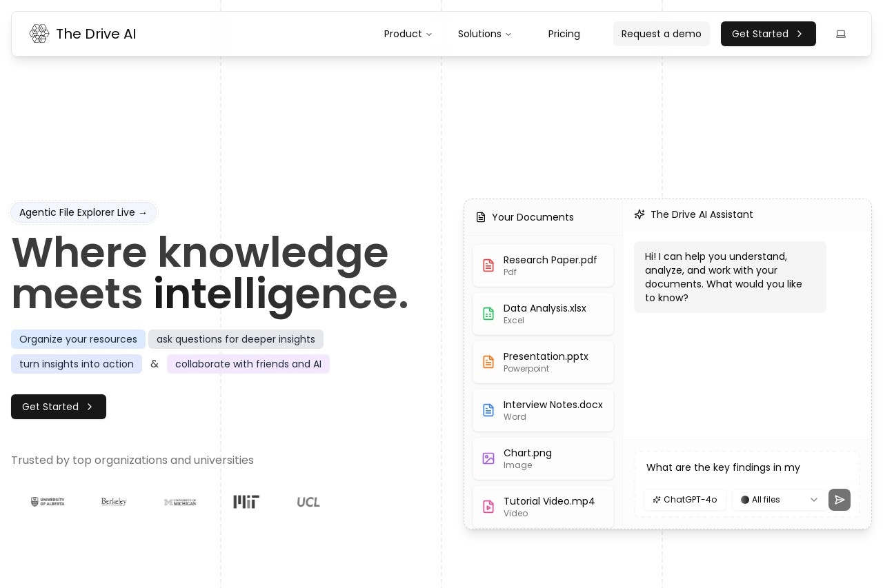
Task: Select the Chart.png document row
Action: 543,458
